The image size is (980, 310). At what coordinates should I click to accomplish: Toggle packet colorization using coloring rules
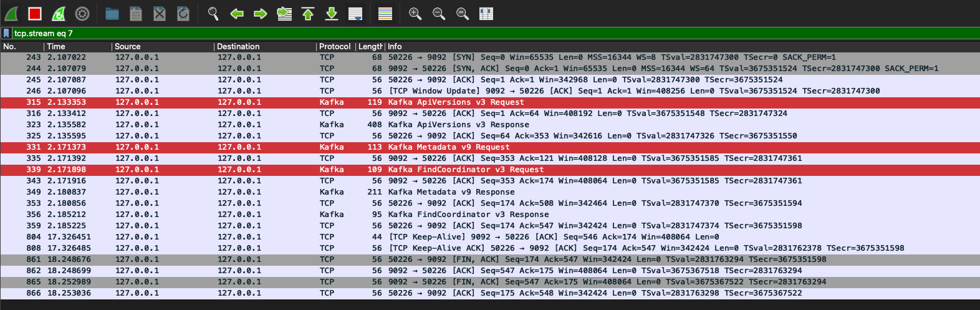(385, 14)
